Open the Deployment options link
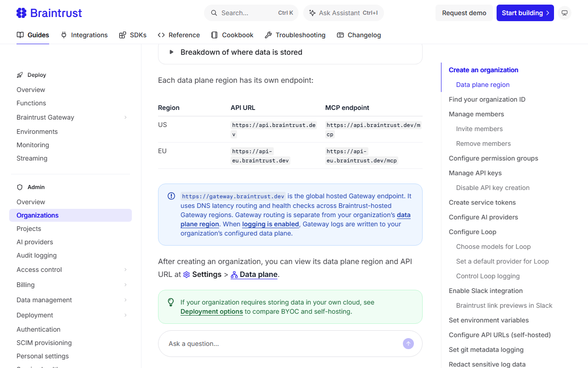 tap(212, 311)
